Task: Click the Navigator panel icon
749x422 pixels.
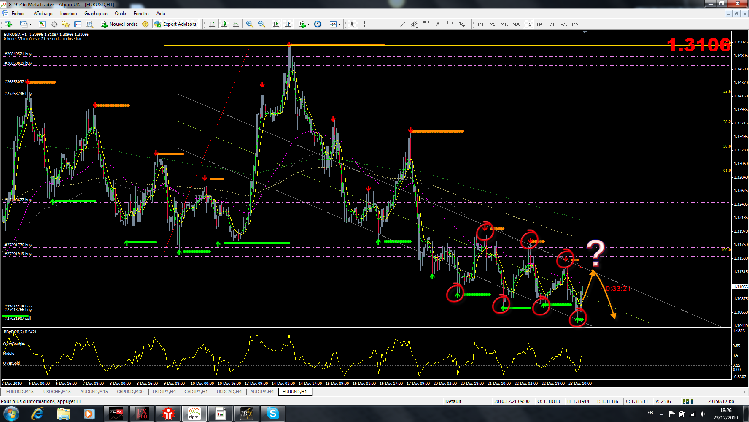Action: (66, 23)
